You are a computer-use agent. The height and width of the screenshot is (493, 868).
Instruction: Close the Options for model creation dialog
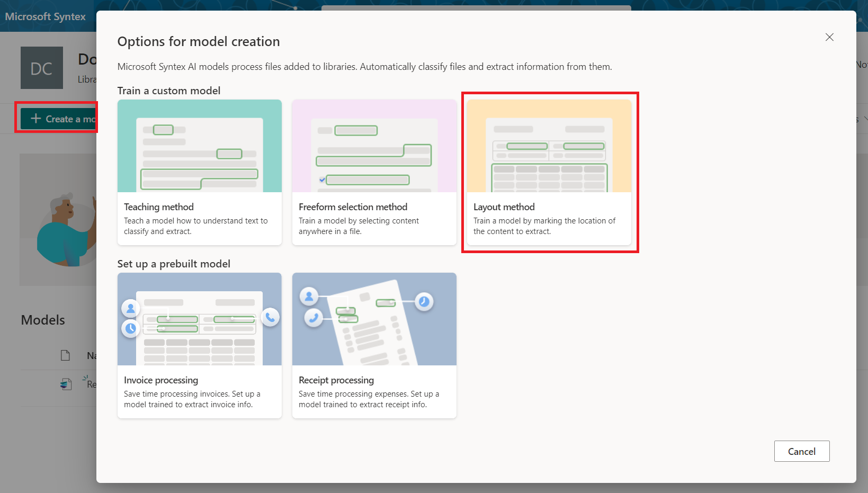(x=829, y=37)
